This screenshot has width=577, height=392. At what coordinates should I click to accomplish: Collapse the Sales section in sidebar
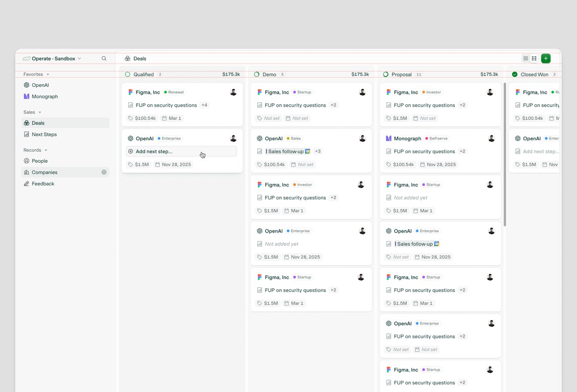click(x=33, y=112)
